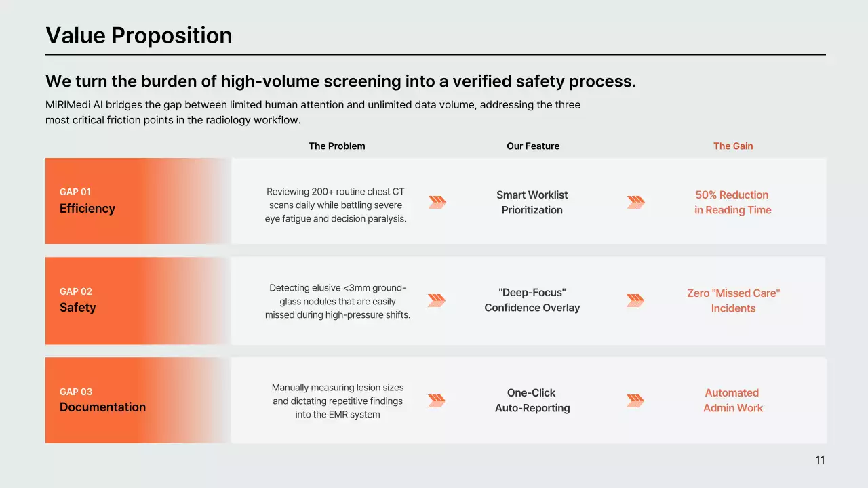Click the arrow icon after One-Click Auto-Reporting
868x488 pixels.
coord(635,401)
